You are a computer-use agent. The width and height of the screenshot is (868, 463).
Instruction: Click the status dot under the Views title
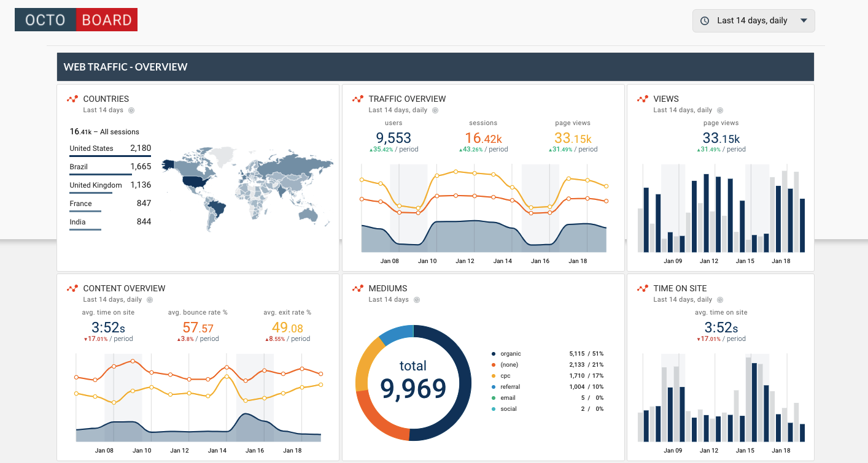click(720, 110)
